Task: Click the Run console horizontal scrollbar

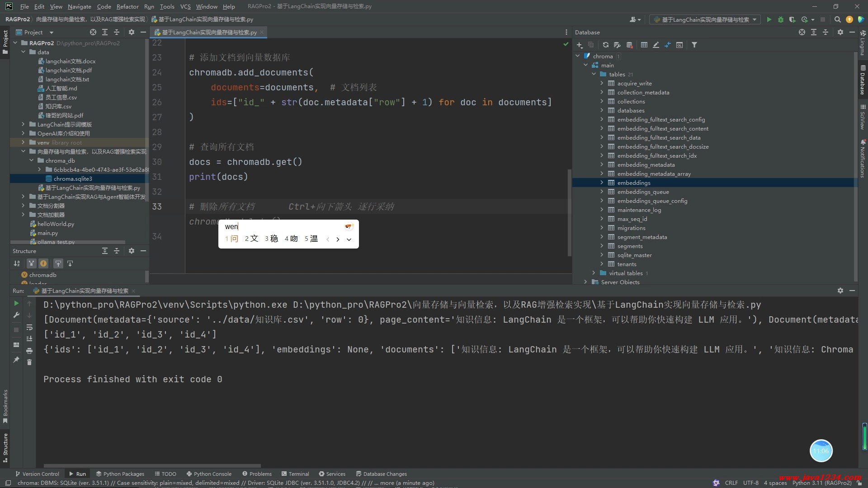Action: [152, 465]
